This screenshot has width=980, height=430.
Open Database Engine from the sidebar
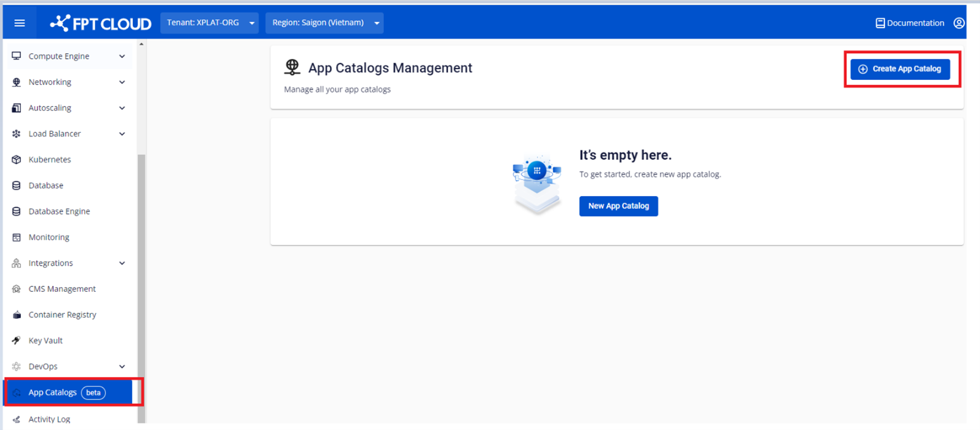59,211
